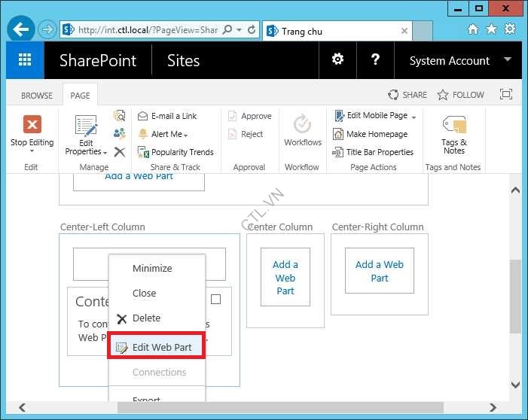Click the help question mark icon

pos(375,60)
